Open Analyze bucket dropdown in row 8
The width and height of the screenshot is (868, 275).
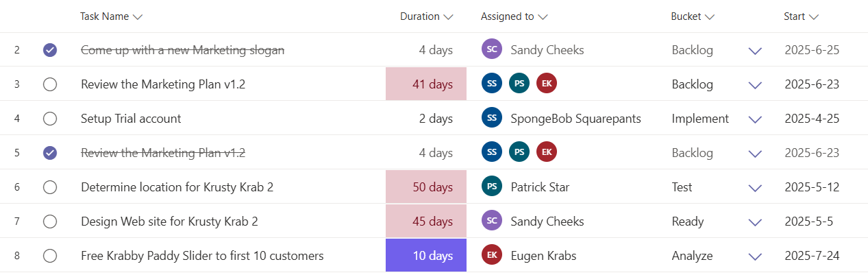click(755, 256)
